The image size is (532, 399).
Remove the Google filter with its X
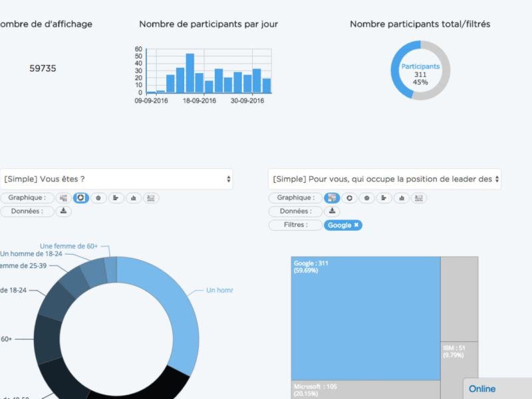click(356, 225)
